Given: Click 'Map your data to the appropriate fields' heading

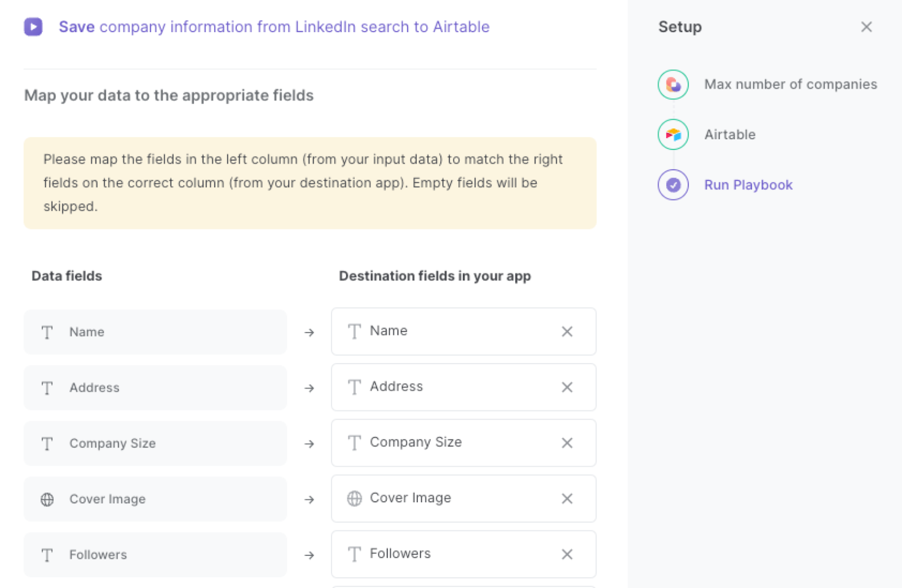Looking at the screenshot, I should 169,95.
